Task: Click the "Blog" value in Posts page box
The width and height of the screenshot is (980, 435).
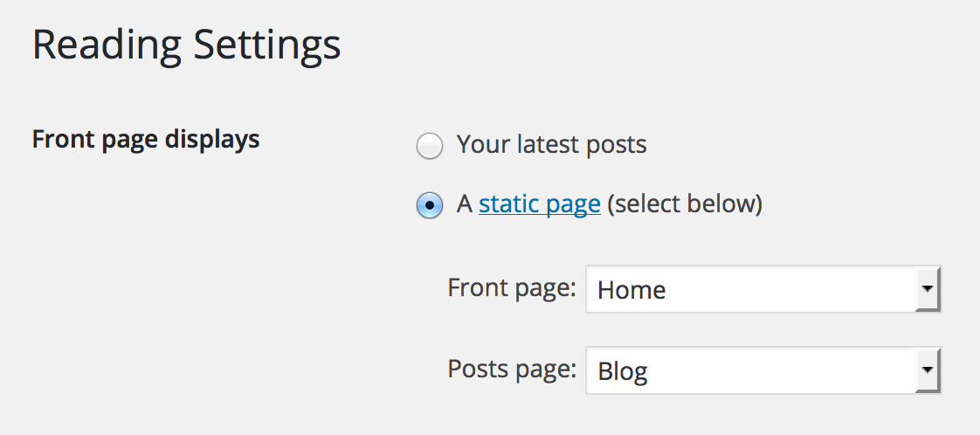Action: (x=622, y=372)
